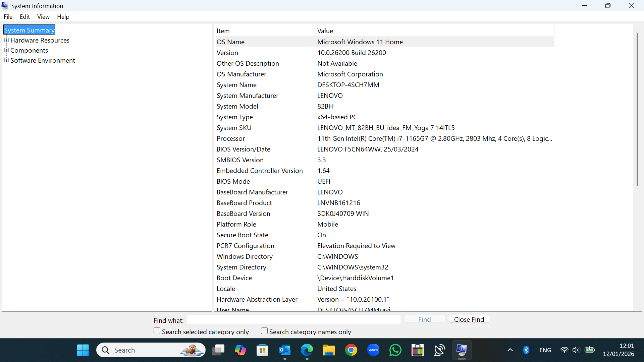Screen dimensions: 644x362
Task: Expand the Components tree node
Action: (x=6, y=50)
